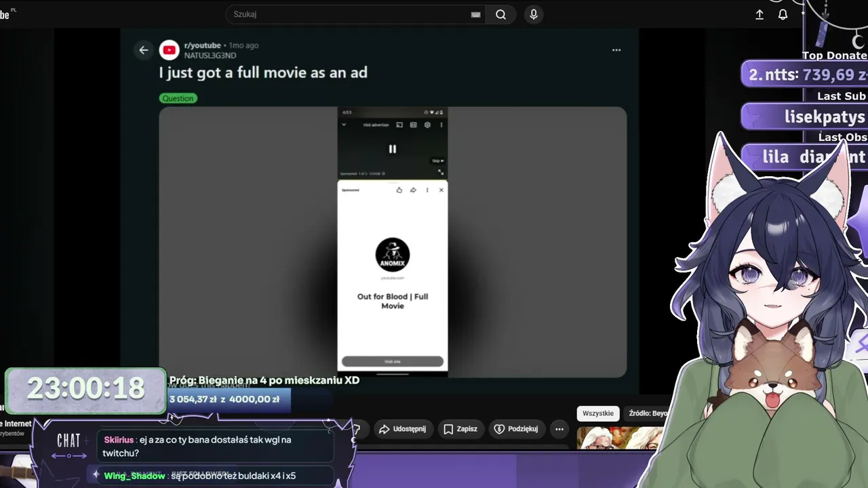Tap the cast icon in phone player

tap(399, 125)
